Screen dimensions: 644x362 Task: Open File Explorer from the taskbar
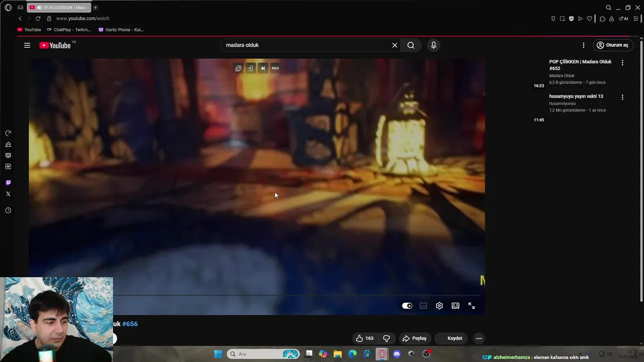(x=338, y=354)
